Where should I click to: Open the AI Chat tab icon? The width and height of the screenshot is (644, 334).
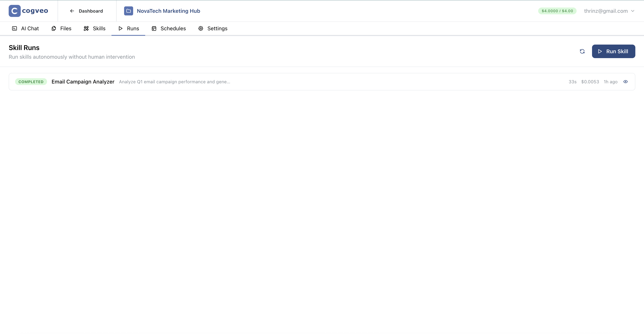pos(14,28)
